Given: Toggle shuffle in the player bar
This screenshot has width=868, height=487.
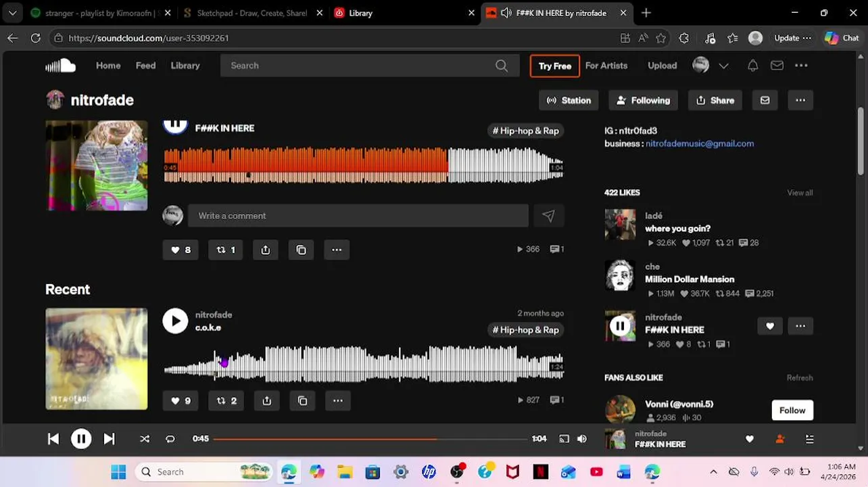Looking at the screenshot, I should pos(145,439).
